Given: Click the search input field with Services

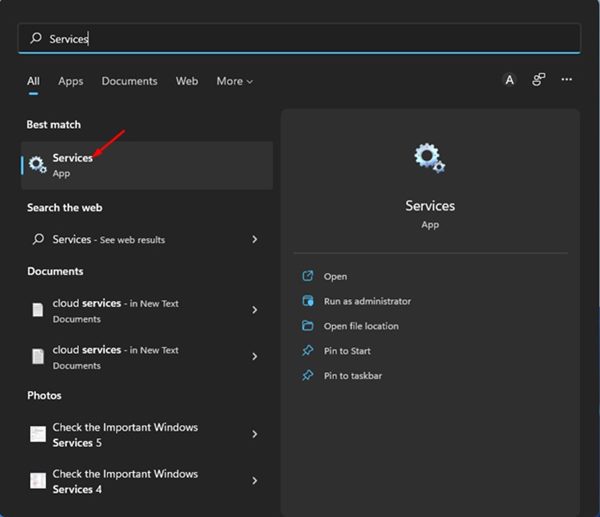Looking at the screenshot, I should click(300, 39).
